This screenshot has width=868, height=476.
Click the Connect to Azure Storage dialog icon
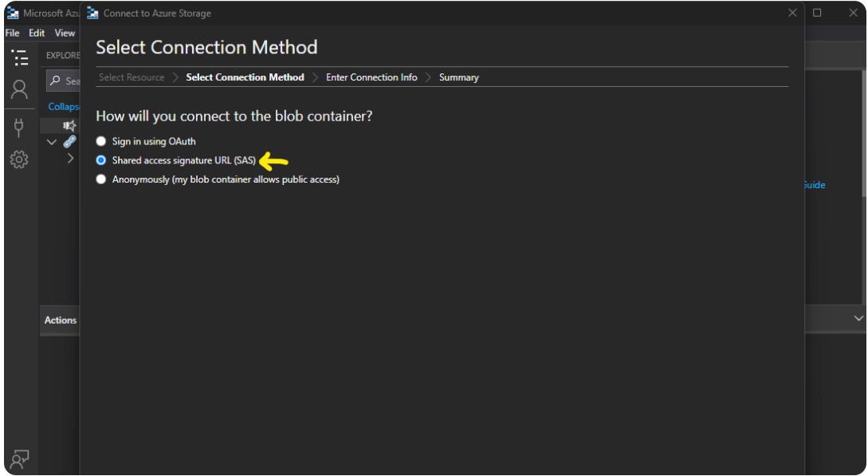tap(92, 14)
